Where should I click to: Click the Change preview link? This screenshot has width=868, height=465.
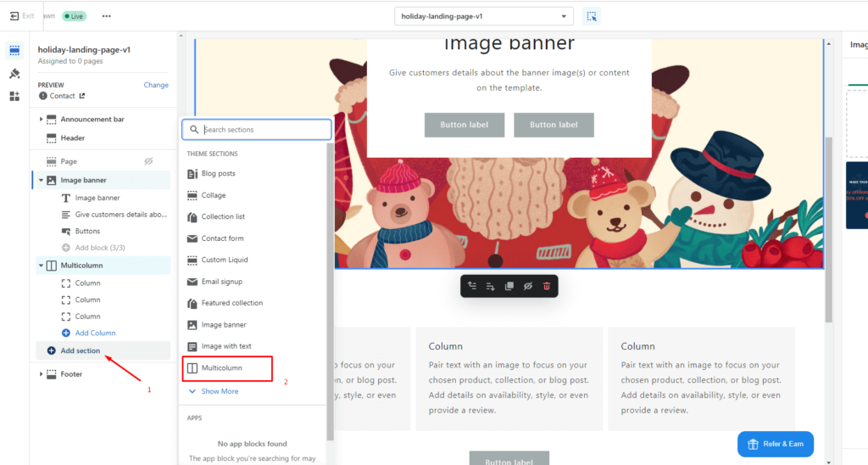(x=156, y=85)
